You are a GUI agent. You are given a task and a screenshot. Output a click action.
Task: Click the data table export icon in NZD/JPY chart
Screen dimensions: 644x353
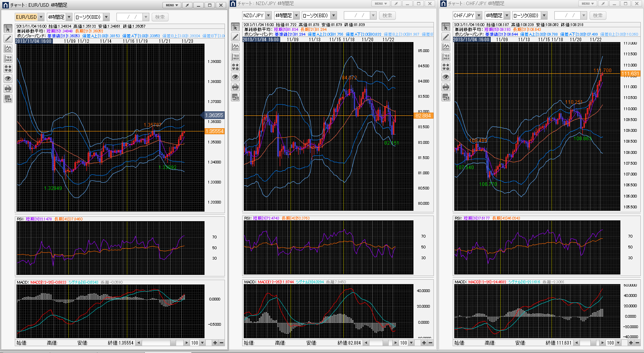tap(235, 97)
